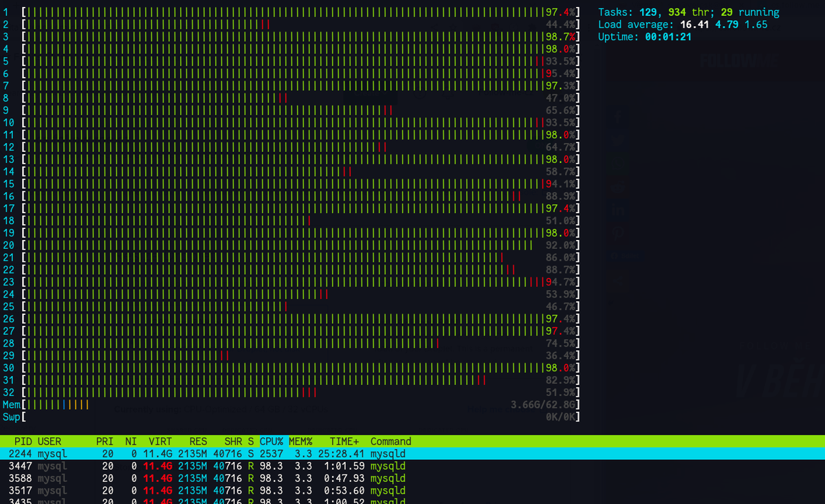825x504 pixels.
Task: Sort by the TIME+ column header
Action: [344, 441]
